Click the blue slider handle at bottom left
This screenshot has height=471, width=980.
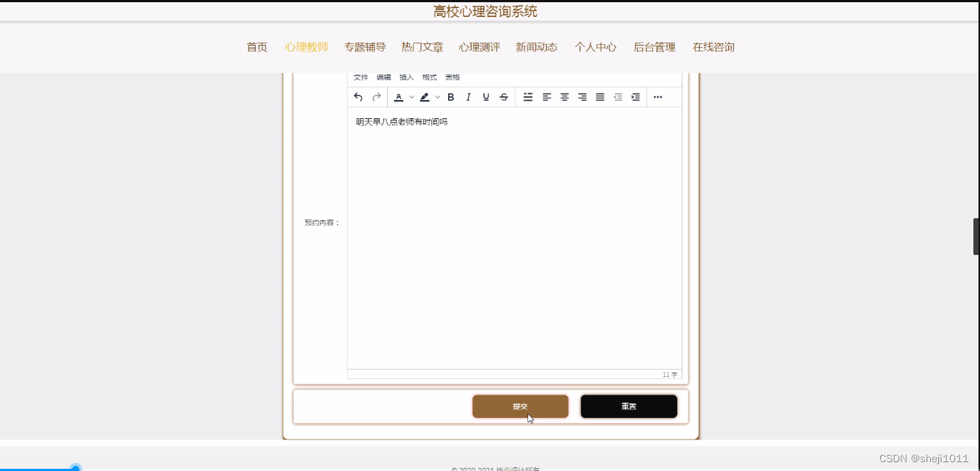(x=76, y=468)
